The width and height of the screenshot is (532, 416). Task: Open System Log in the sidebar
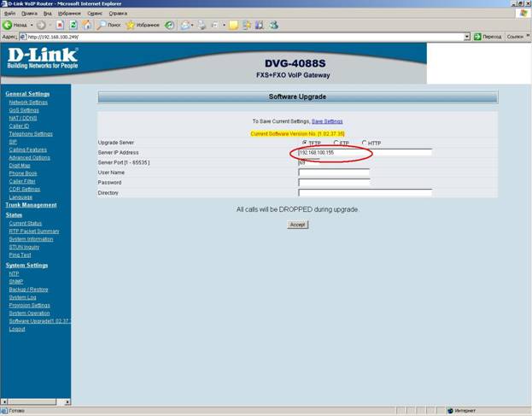pyautogui.click(x=22, y=297)
